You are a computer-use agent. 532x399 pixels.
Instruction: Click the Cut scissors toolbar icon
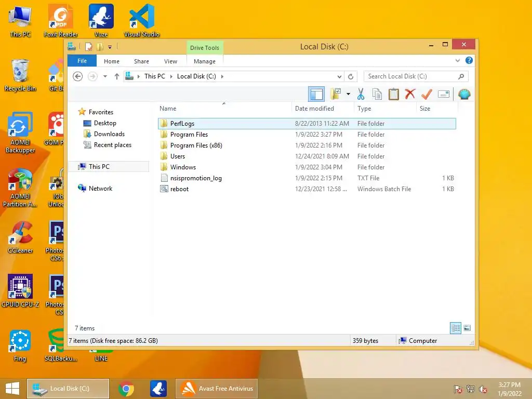tap(361, 94)
